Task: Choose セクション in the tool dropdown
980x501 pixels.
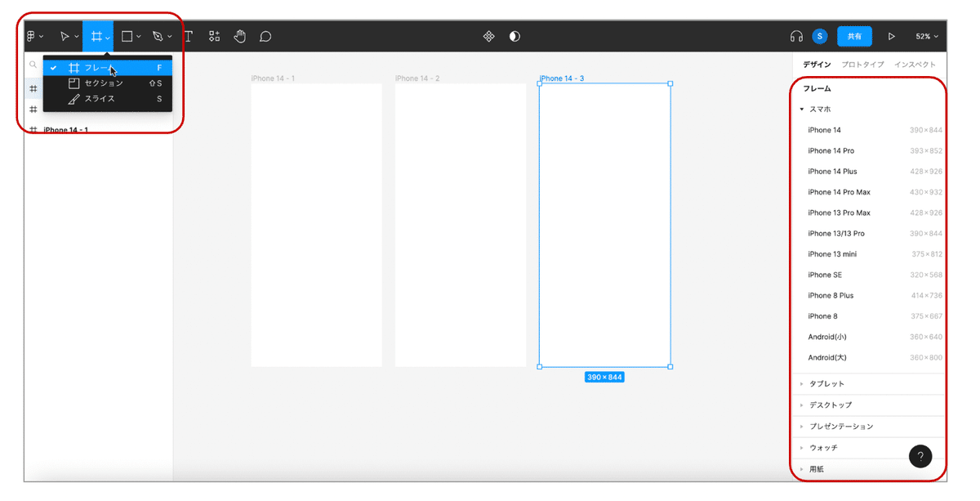Action: coord(108,83)
